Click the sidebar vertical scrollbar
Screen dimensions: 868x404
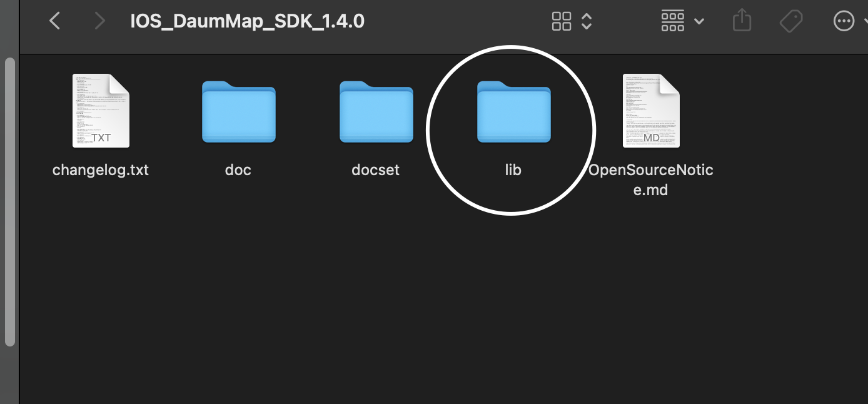click(9, 201)
